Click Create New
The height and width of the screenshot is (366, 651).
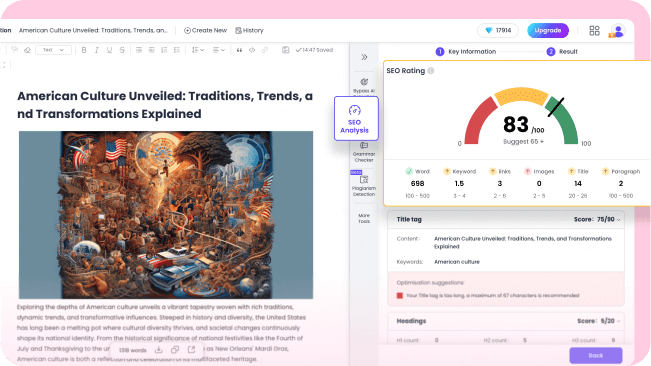click(x=206, y=30)
